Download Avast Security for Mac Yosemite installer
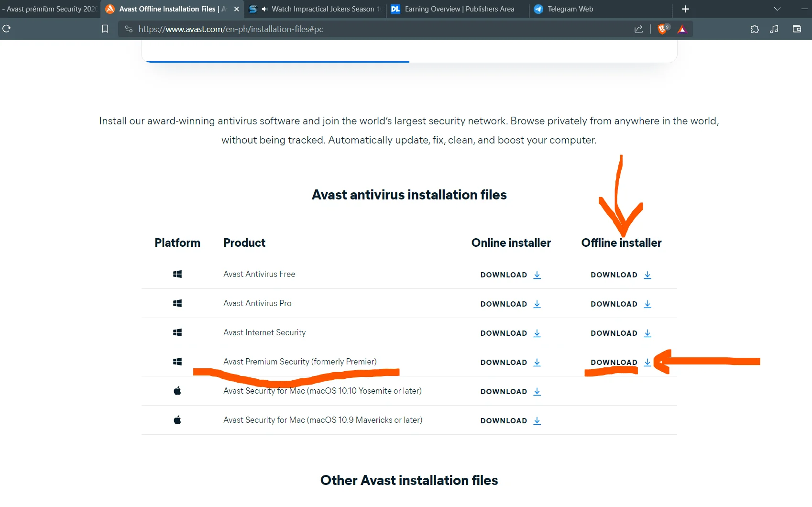The height and width of the screenshot is (507, 812). point(511,392)
